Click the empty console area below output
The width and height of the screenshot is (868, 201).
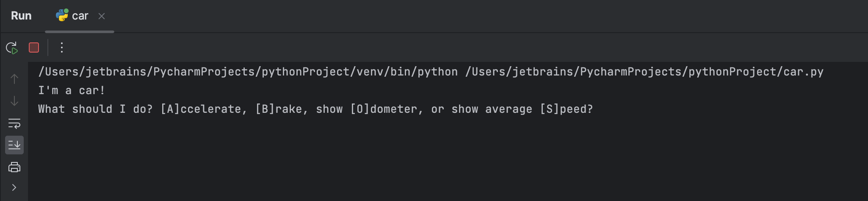tap(423, 161)
